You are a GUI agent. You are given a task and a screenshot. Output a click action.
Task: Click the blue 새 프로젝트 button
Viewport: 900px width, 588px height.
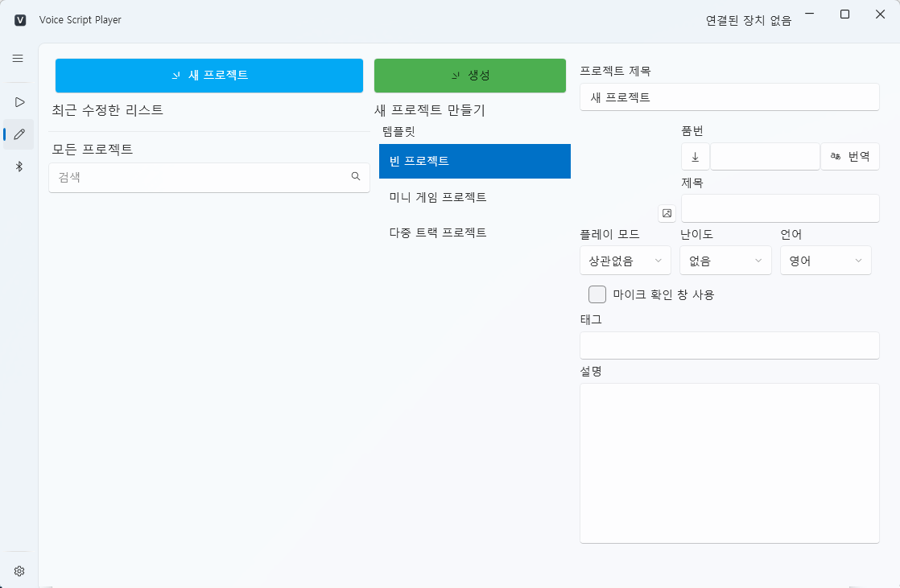208,76
